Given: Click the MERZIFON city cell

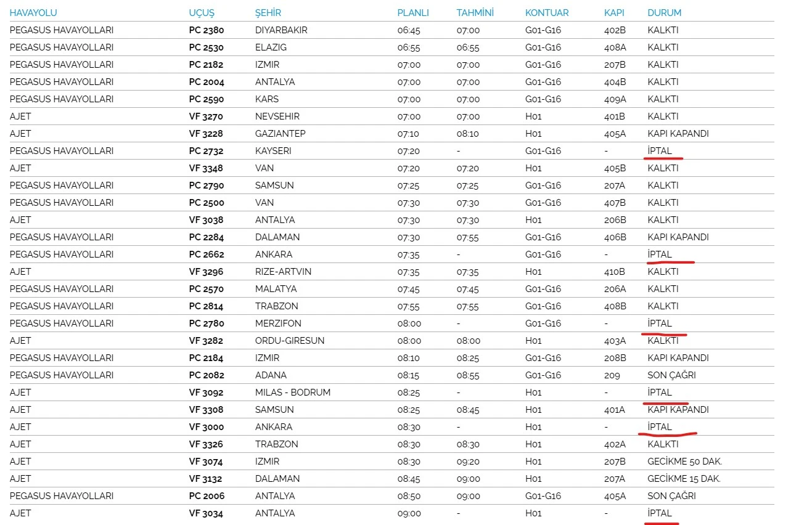Looking at the screenshot, I should click(x=278, y=323).
